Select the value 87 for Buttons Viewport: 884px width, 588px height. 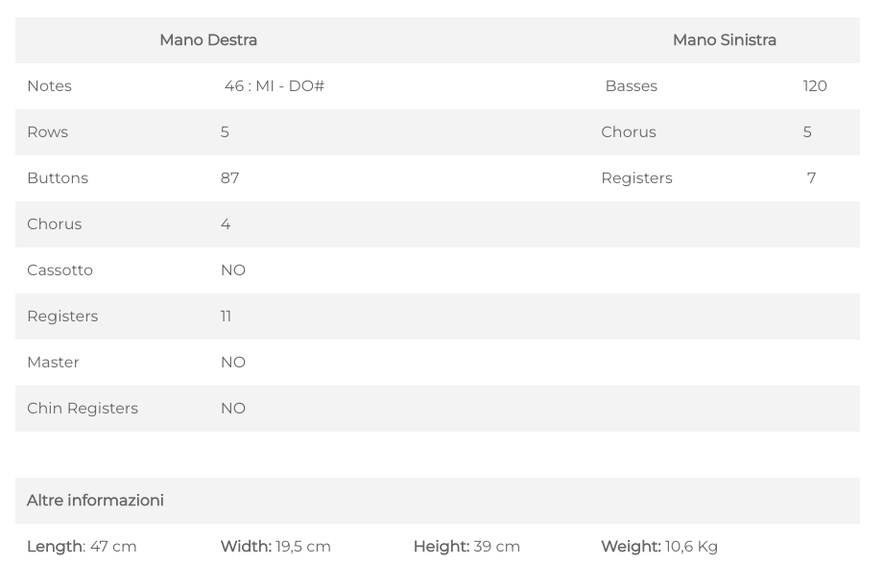pos(230,178)
